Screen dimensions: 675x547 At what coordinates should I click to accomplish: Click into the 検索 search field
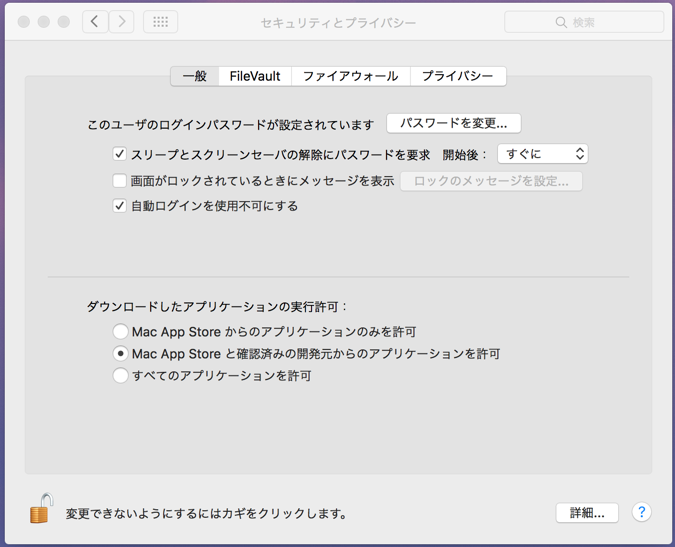(x=584, y=22)
